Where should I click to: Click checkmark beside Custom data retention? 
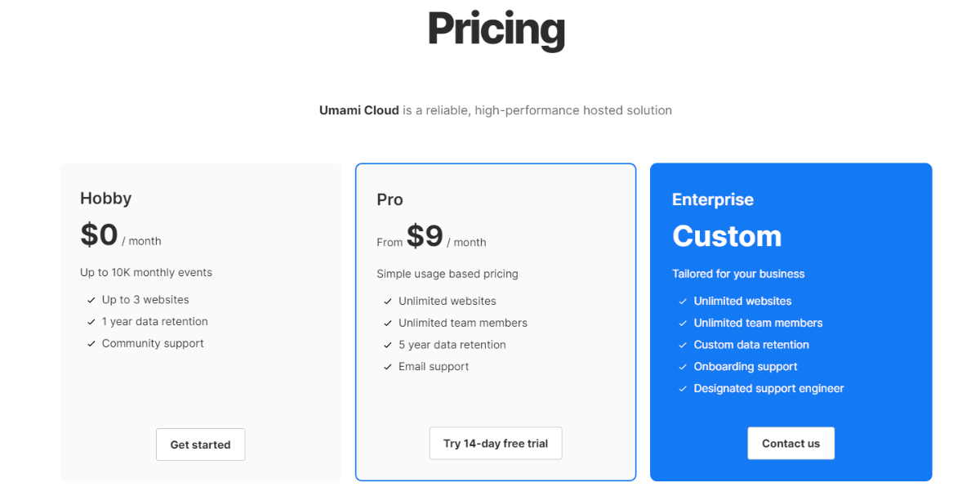683,345
